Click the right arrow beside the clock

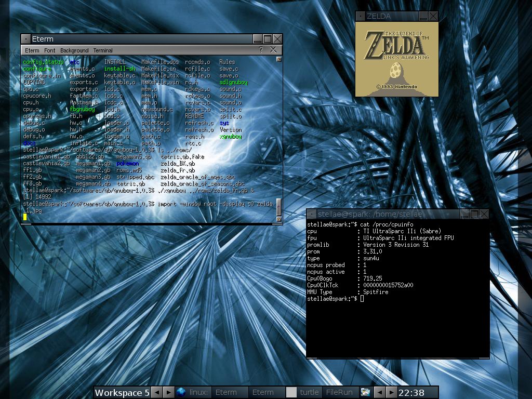click(391, 392)
